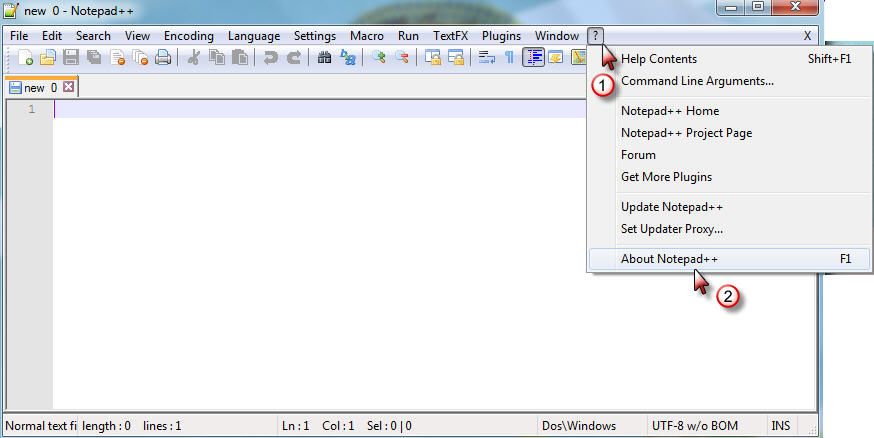Click the Save file floppy icon
Viewport: 874px width, 438px height.
coord(71,57)
